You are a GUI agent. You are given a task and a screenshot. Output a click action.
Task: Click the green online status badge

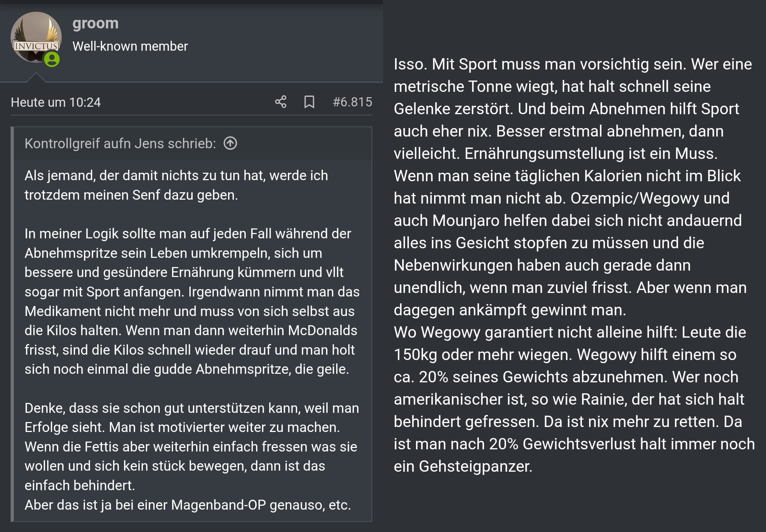point(52,59)
